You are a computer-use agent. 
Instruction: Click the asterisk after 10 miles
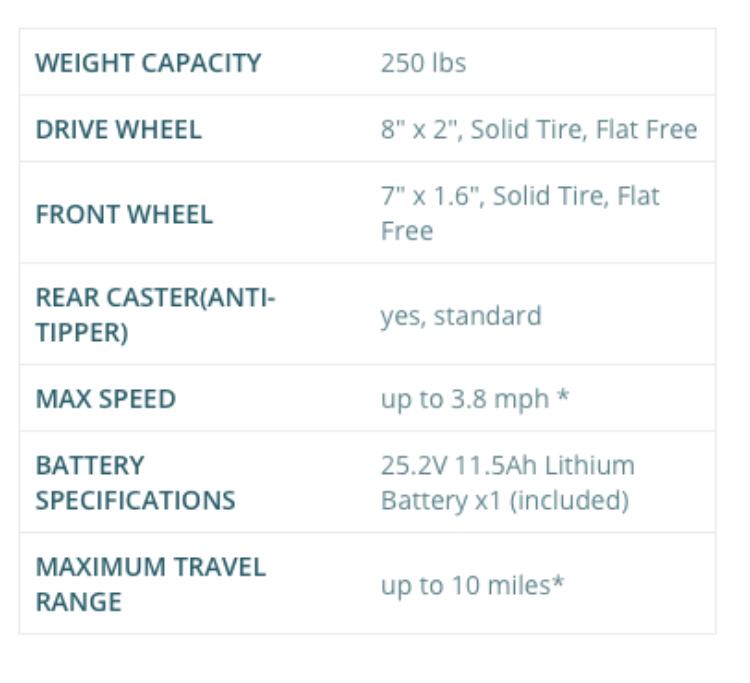click(x=558, y=583)
